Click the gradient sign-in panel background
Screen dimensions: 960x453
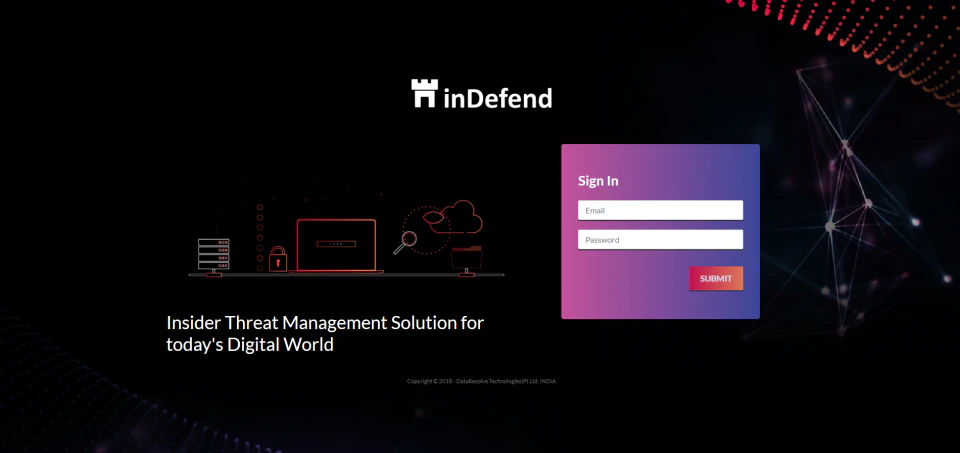[660, 300]
